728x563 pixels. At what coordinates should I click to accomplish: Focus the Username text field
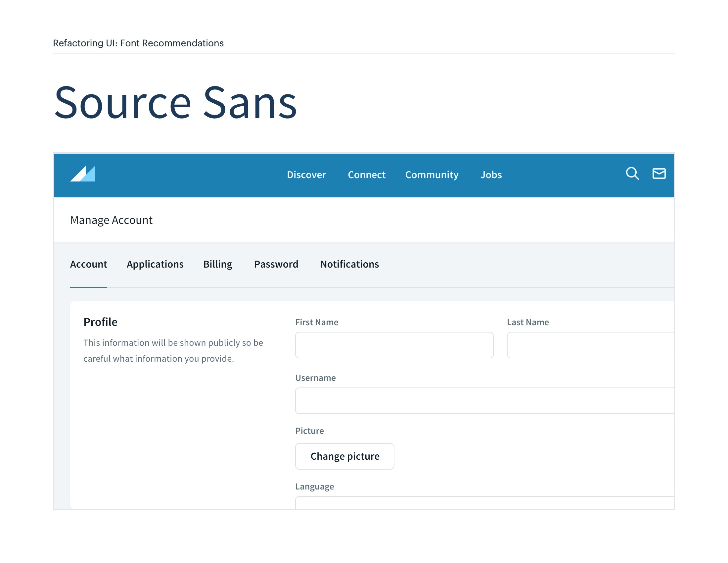click(484, 401)
